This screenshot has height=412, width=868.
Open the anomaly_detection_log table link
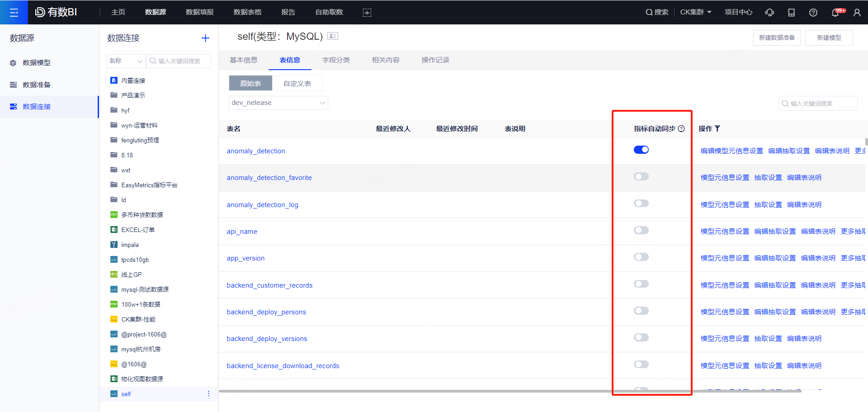point(262,205)
